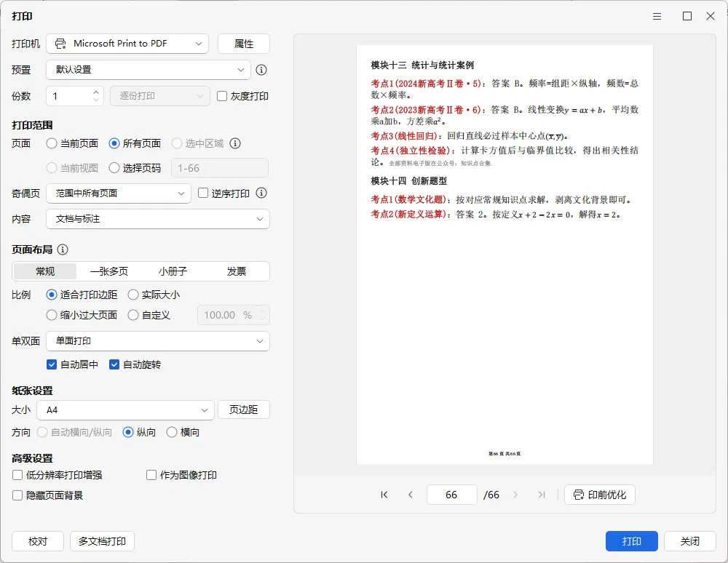This screenshot has height=563, width=728.
Task: Click the blue 打印 button
Action: click(631, 541)
